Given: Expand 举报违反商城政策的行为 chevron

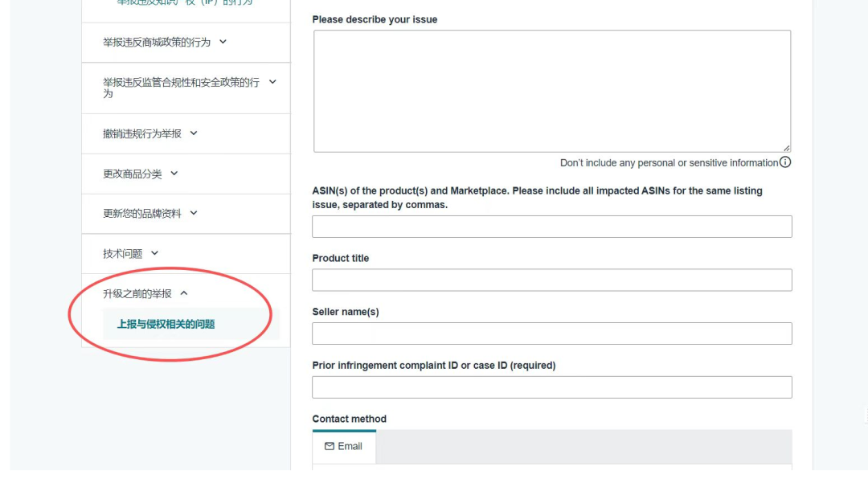Looking at the screenshot, I should click(223, 42).
